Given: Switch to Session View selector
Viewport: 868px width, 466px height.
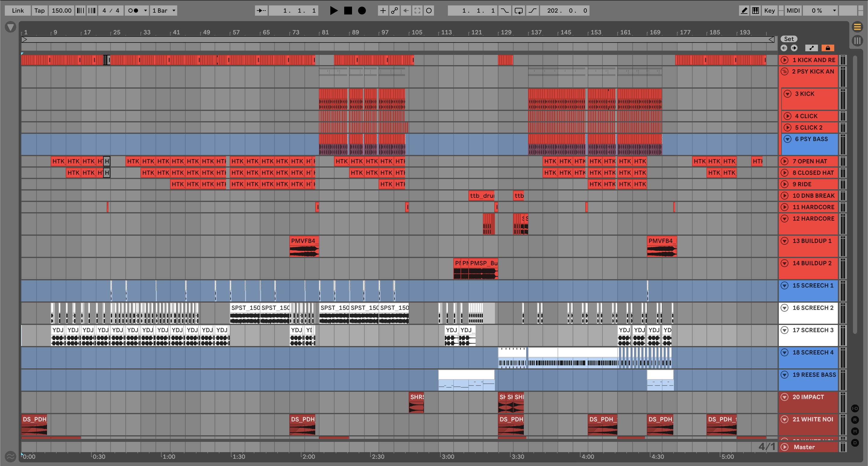Looking at the screenshot, I should point(857,41).
